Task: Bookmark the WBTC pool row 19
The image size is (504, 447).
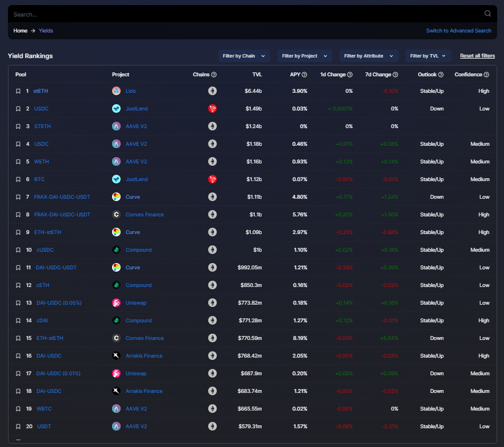Action: [x=18, y=409]
